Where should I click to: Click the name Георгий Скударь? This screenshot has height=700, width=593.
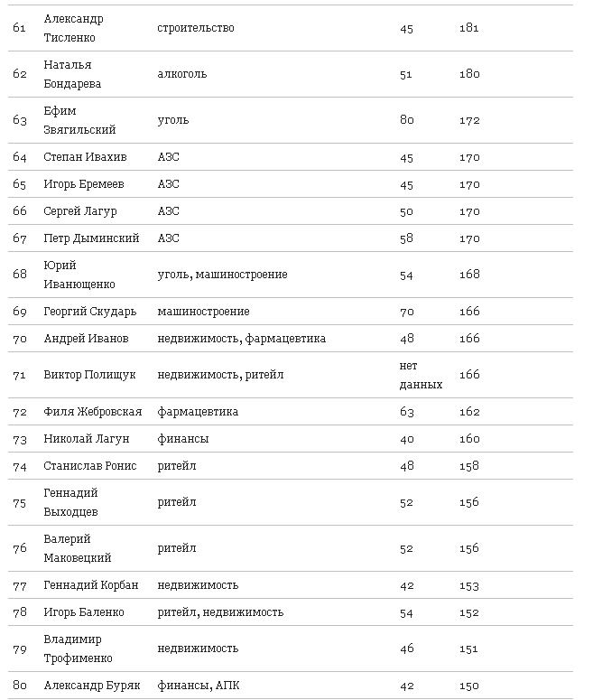click(90, 312)
